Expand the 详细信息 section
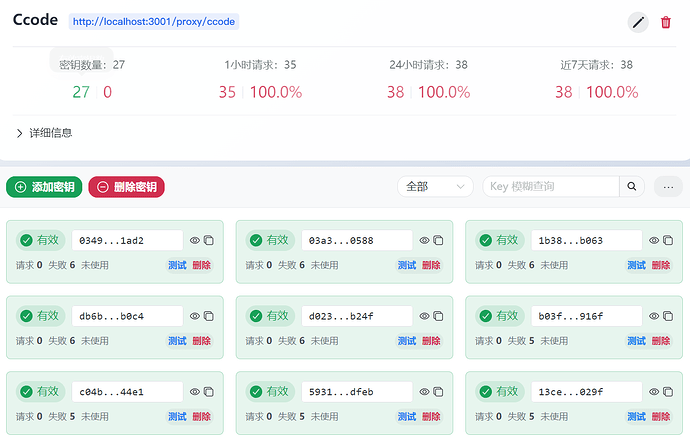 pyautogui.click(x=44, y=133)
